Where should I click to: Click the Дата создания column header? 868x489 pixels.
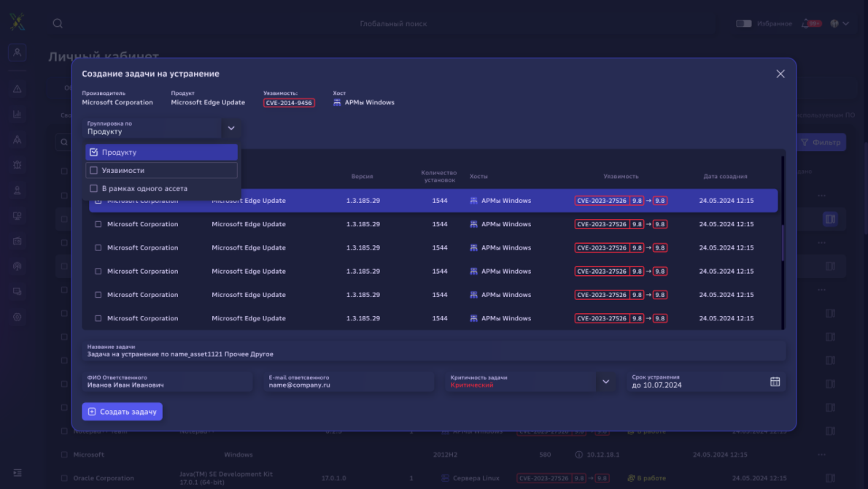725,176
